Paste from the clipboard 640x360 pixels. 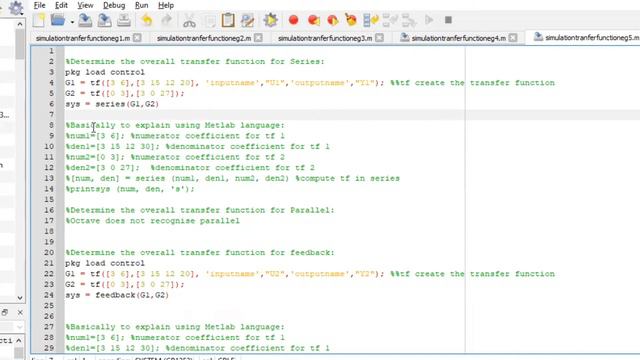tap(228, 20)
